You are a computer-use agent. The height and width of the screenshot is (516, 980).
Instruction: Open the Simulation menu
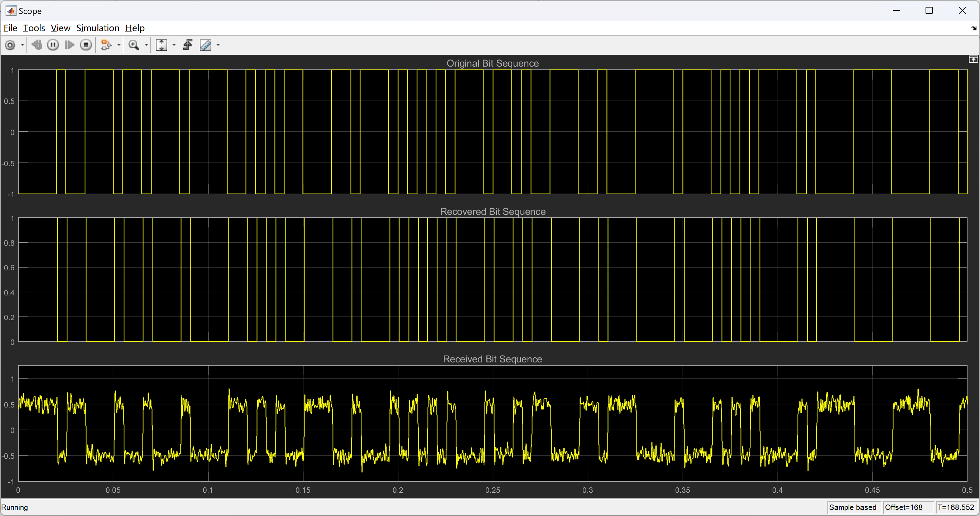[98, 28]
